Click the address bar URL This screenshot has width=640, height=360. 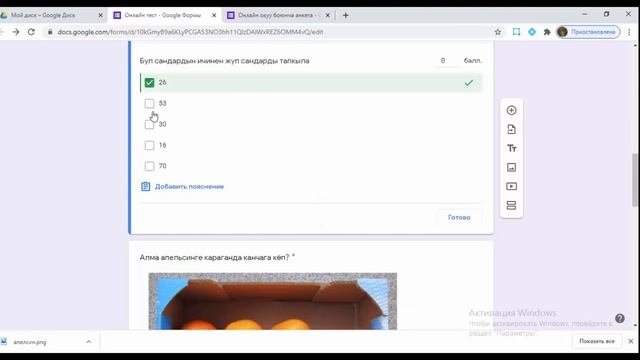pos(191,32)
